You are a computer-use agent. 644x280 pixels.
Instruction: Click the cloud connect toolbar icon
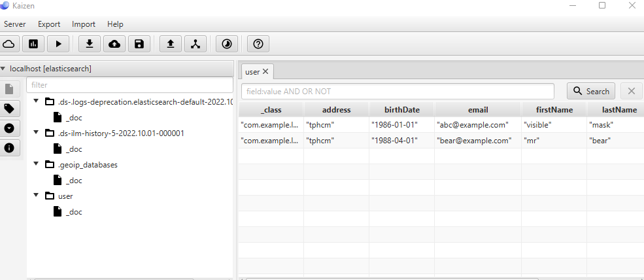coord(9,44)
